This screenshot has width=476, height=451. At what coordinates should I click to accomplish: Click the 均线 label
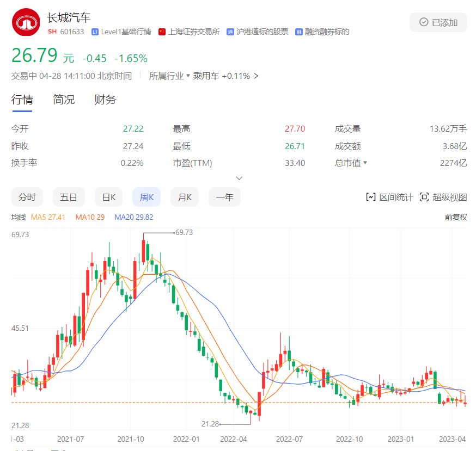click(19, 217)
